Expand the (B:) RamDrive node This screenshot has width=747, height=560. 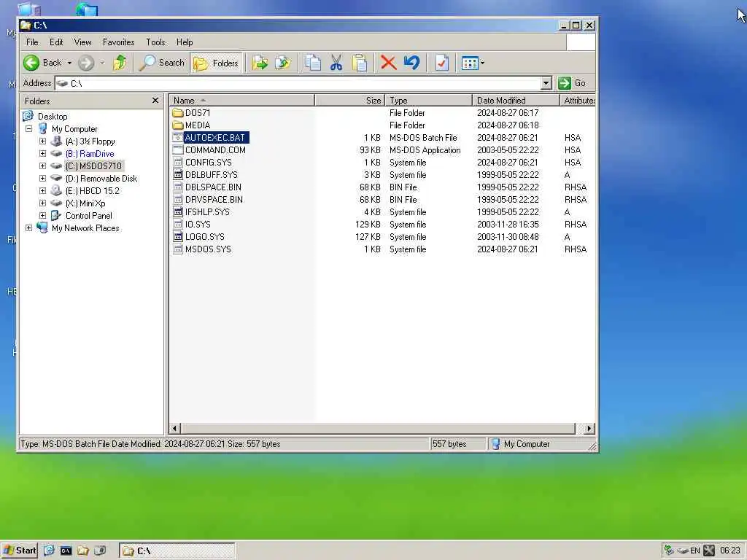[x=42, y=154]
